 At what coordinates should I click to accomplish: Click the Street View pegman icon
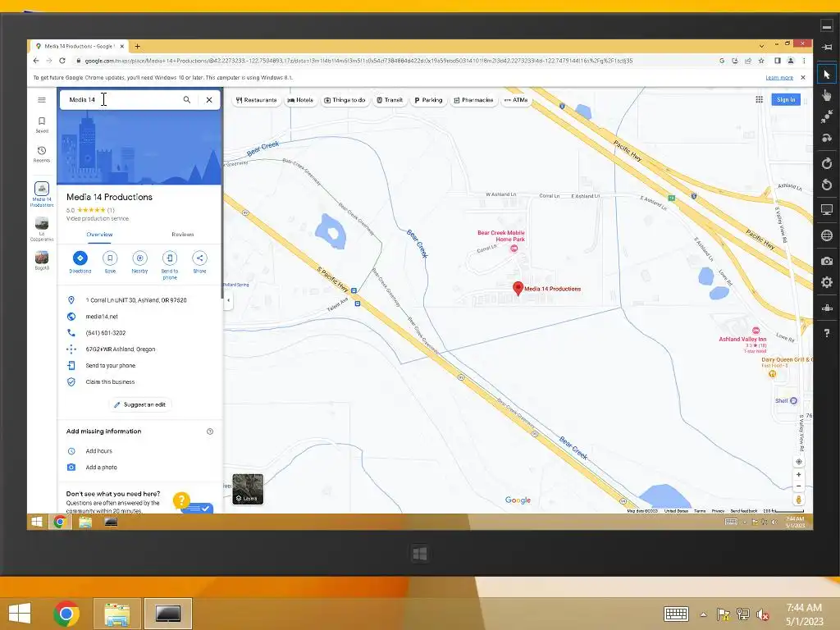tap(799, 500)
